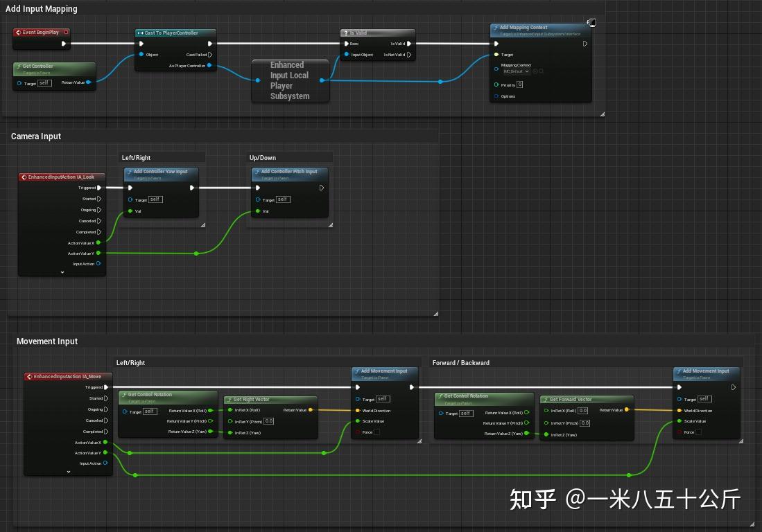The width and height of the screenshot is (762, 532).
Task: Click the f icon on Add Controller Pitch Input
Action: pyautogui.click(x=257, y=172)
